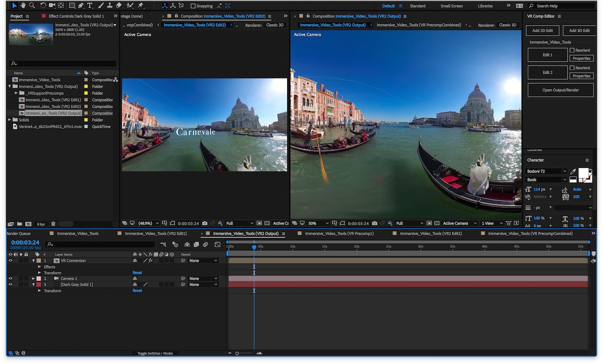
Task: Enable the Snapping checkbox
Action: pos(194,6)
